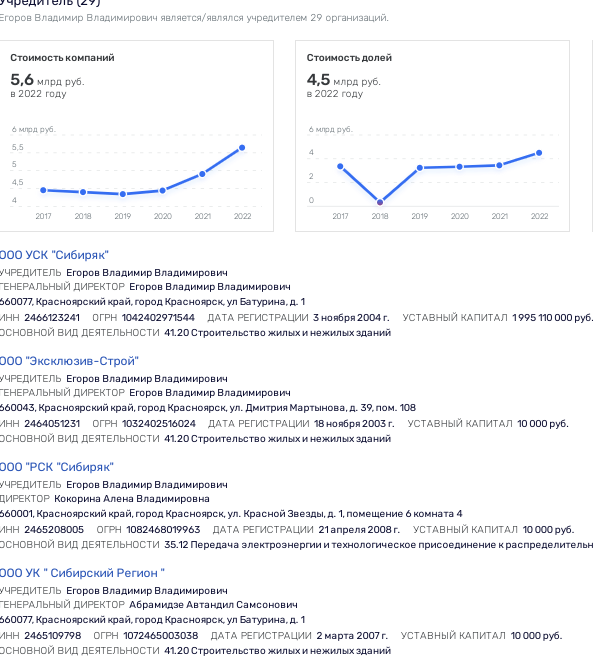Screen dimensions: 593x659
Task: Click director name Кокорина Алена Владимировна
Action: click(132, 499)
